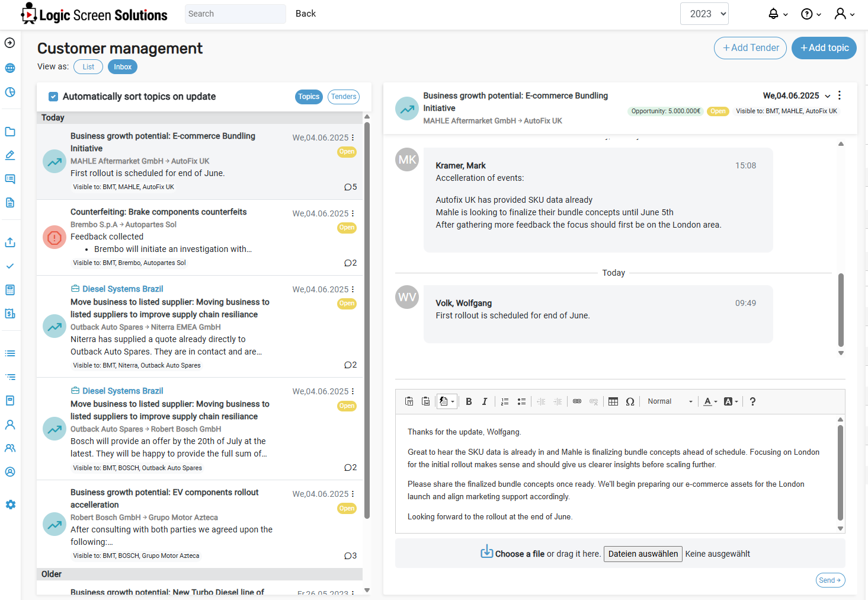
Task: Open the text color picker
Action: coord(710,401)
